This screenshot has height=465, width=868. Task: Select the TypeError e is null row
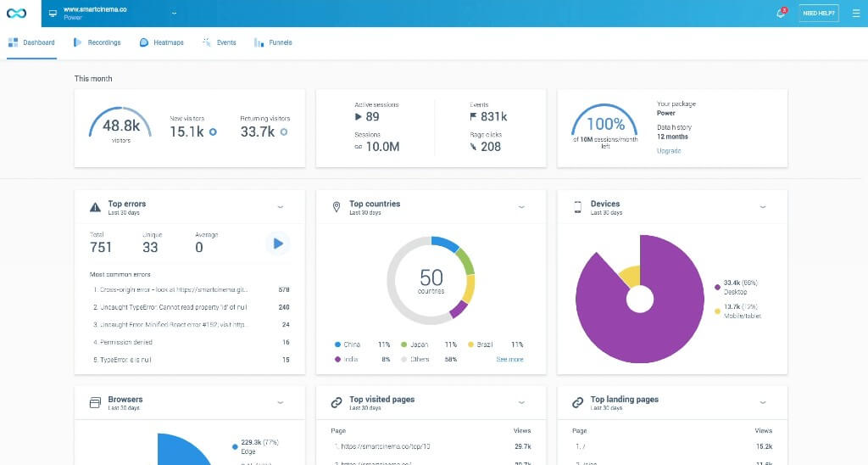[190, 360]
